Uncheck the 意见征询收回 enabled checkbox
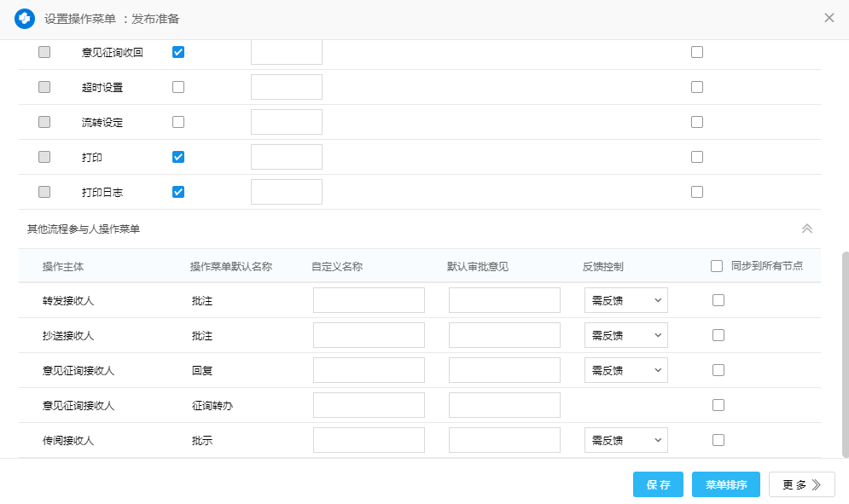This screenshot has height=504, width=849. (x=178, y=52)
